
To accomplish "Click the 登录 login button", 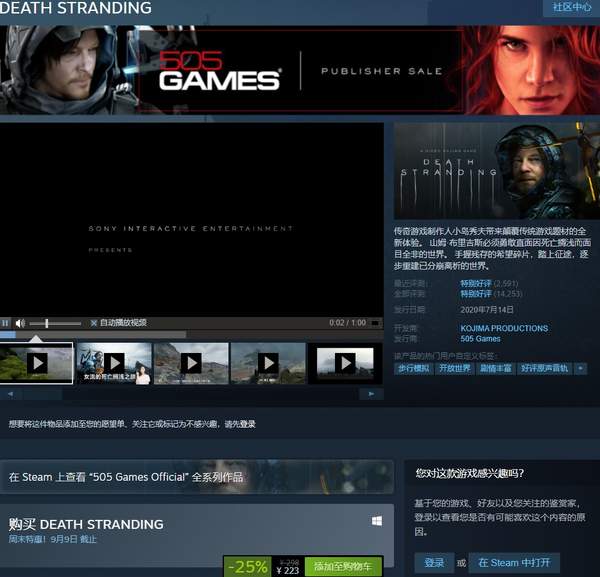I will click(434, 563).
